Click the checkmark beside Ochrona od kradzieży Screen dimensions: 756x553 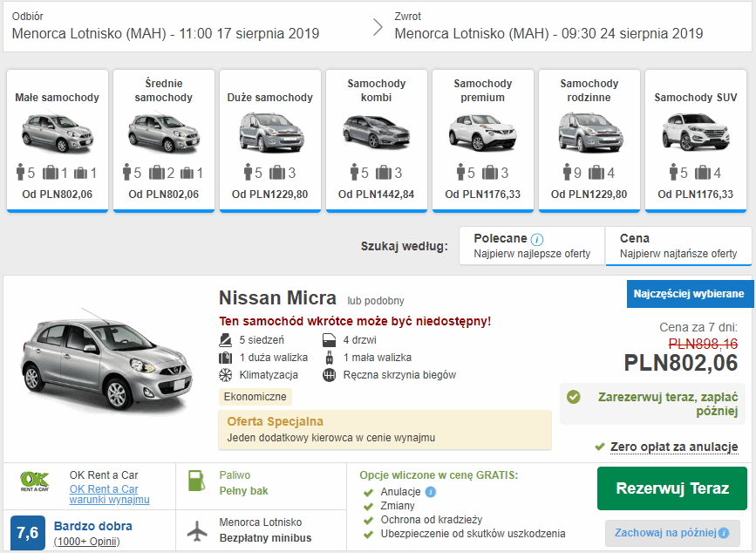(x=368, y=520)
